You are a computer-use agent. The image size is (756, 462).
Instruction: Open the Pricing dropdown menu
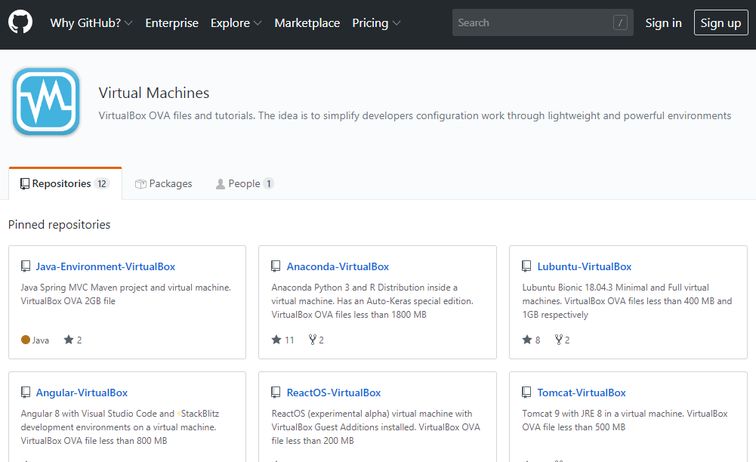point(376,23)
